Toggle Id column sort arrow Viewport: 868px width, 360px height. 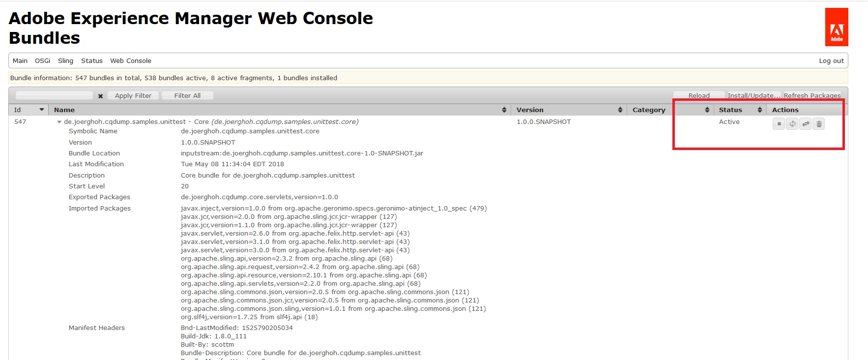42,110
